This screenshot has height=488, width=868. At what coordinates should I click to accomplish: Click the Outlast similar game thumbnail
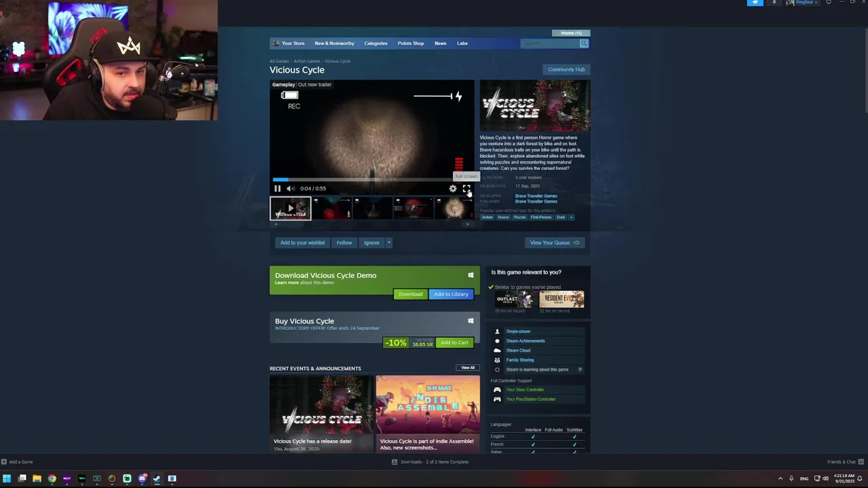pyautogui.click(x=515, y=300)
